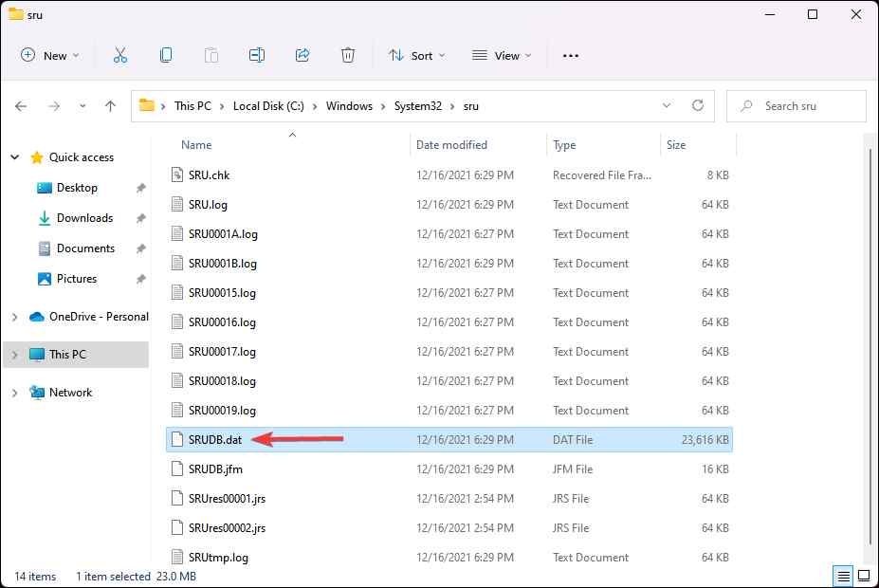This screenshot has height=588, width=879.
Task: Select the SRUtmp.log file
Action: click(449, 557)
